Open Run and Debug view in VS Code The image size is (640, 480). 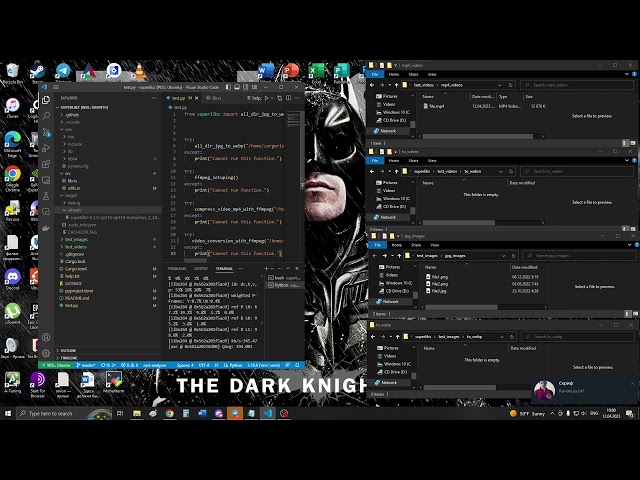tap(46, 148)
